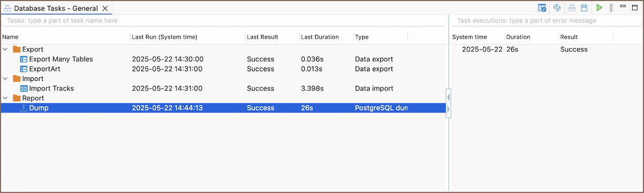Click the task executions filter field

(x=546, y=20)
